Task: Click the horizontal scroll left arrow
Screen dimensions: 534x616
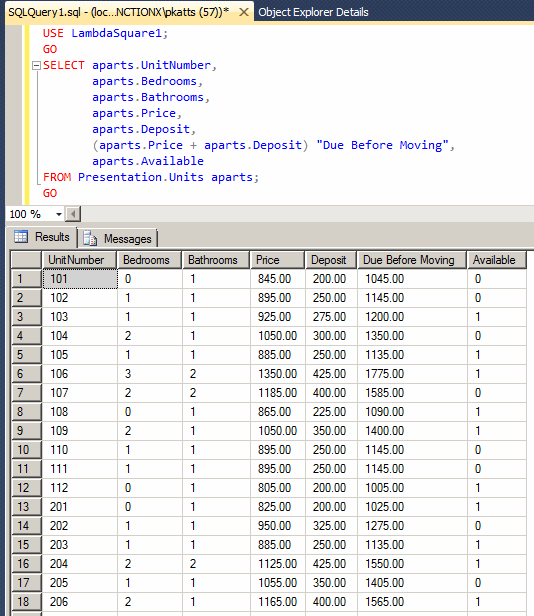Action: (x=73, y=214)
